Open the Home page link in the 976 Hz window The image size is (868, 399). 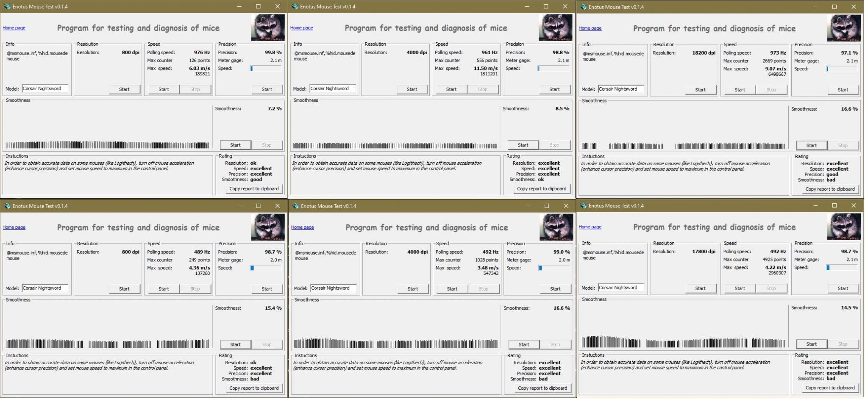tap(14, 28)
